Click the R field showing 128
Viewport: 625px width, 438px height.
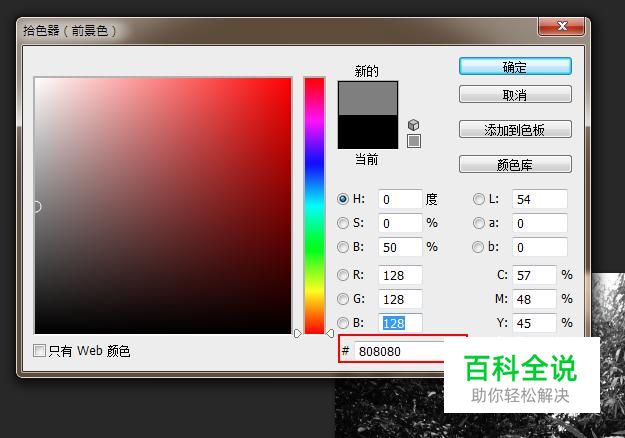pos(400,275)
